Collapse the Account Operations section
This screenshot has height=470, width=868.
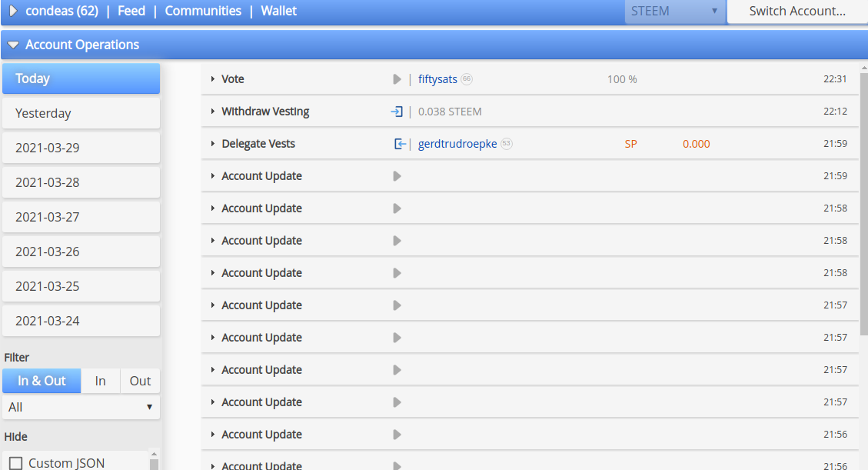pyautogui.click(x=13, y=45)
